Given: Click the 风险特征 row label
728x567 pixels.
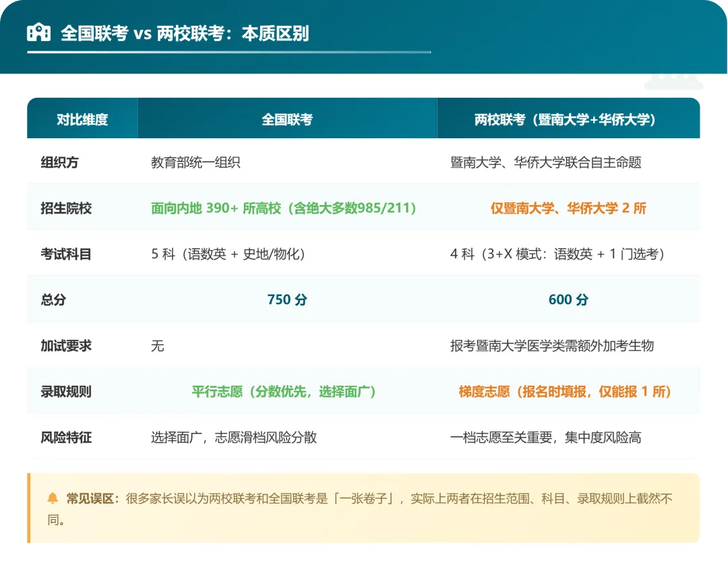Looking at the screenshot, I should (x=66, y=438).
